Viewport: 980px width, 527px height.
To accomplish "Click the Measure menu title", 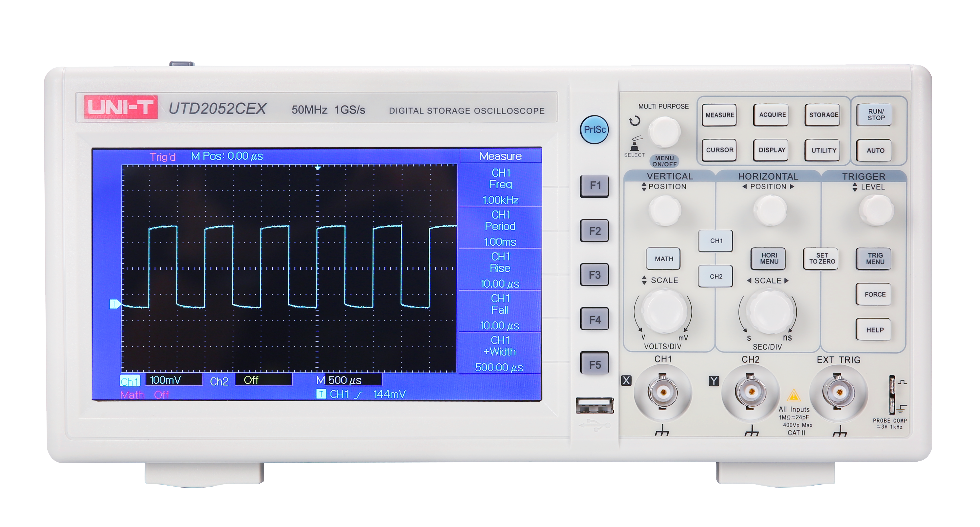I will [x=500, y=156].
